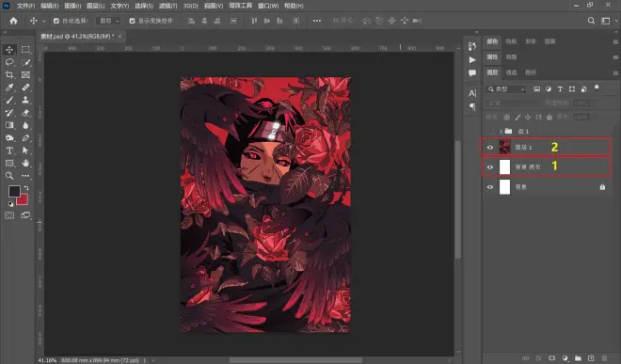Open the Comments panel icon
This screenshot has height=364, width=621.
coord(472,73)
